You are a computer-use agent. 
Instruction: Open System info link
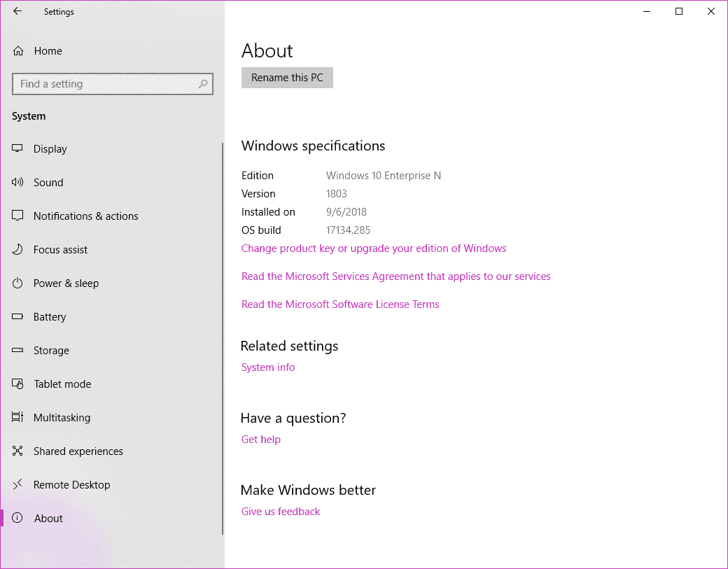[x=268, y=367]
